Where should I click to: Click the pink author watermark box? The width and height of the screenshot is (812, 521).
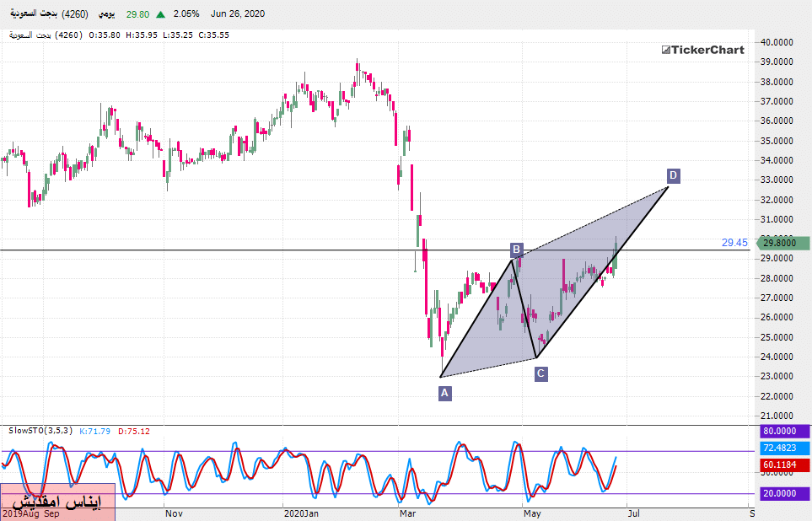point(57,501)
